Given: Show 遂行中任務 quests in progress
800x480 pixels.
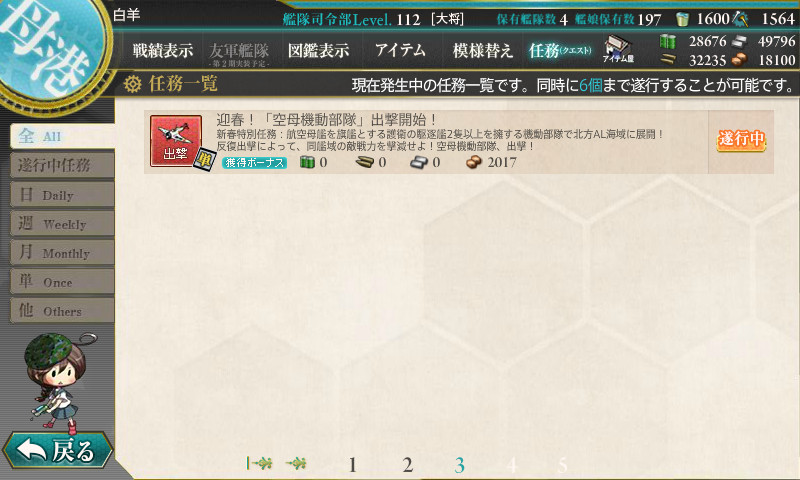Looking at the screenshot, I should coord(62,165).
